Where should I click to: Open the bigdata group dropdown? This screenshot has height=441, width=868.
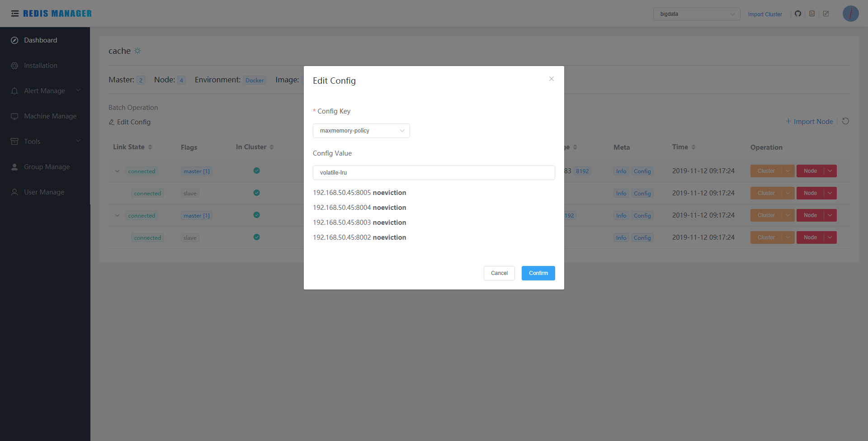click(697, 14)
